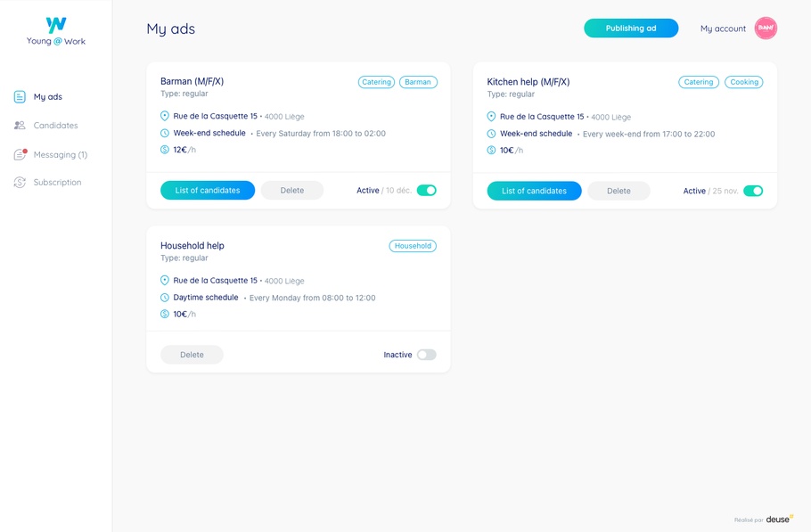Click the Household help euro wage icon
The image size is (811, 532).
tap(165, 314)
